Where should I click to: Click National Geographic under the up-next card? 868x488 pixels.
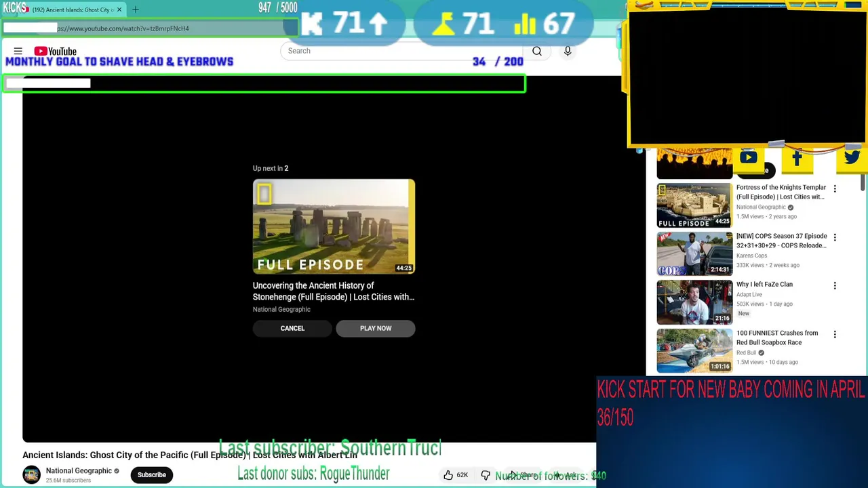coord(281,309)
